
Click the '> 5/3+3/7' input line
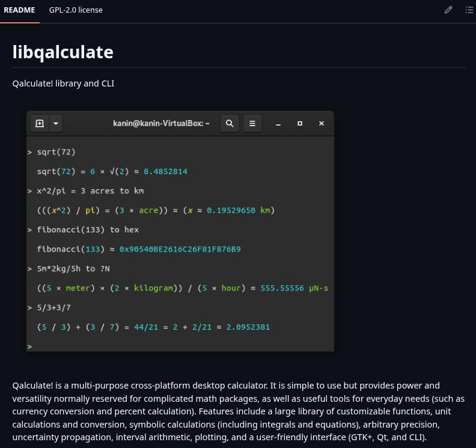[x=49, y=307]
